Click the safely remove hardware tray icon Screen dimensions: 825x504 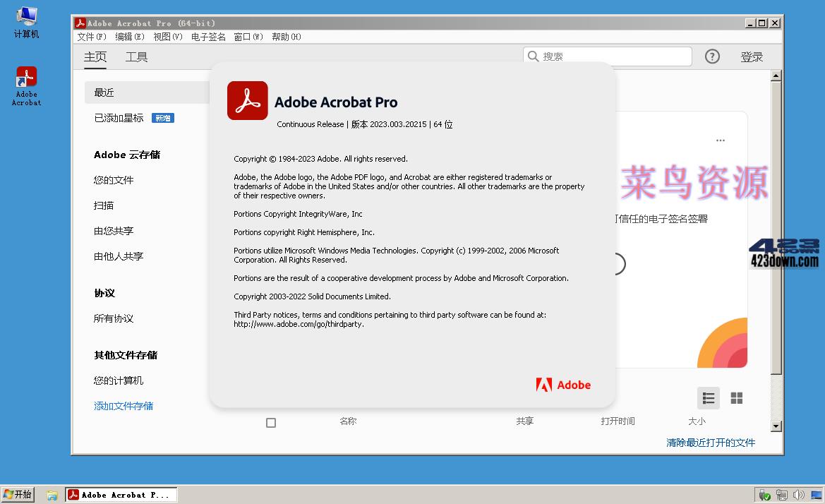pos(765,495)
